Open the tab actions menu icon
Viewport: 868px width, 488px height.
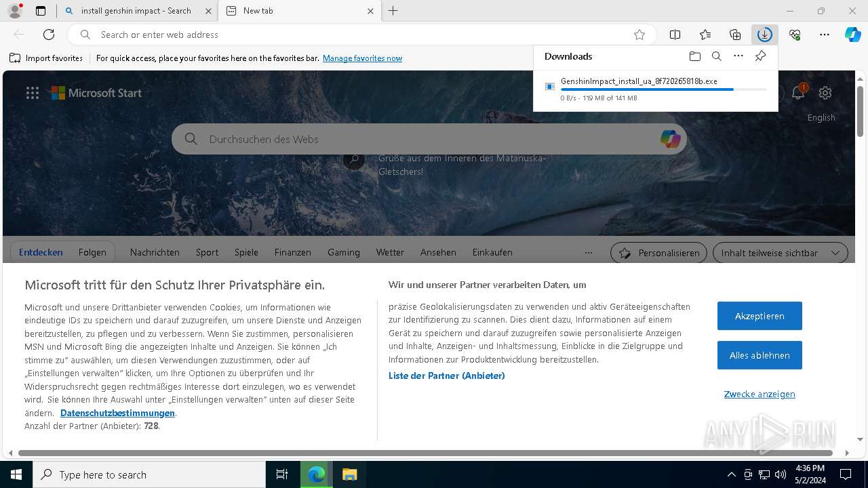tap(41, 11)
